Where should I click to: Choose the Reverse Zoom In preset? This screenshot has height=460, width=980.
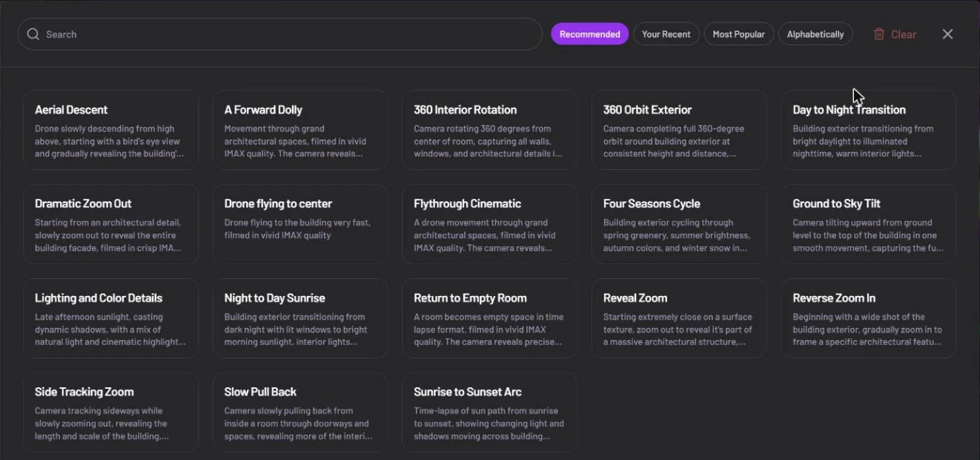click(x=869, y=318)
